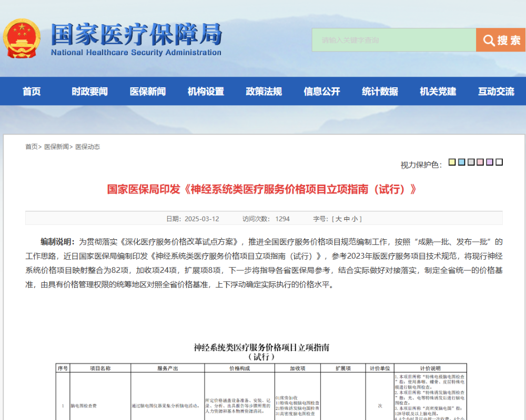Select the yellow eye-protection color swatch
Image resolution: width=526 pixels, height=420 pixels.
tap(452, 162)
